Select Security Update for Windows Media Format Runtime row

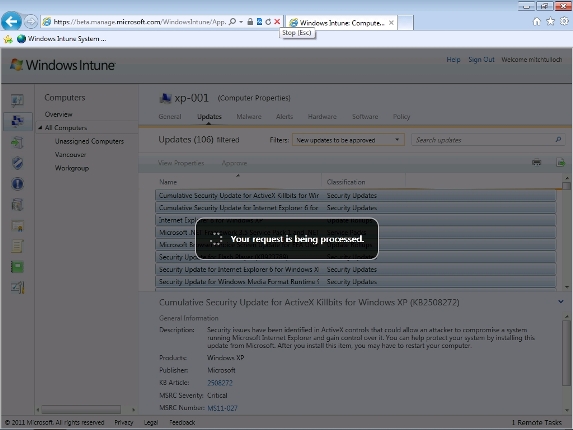[x=356, y=282]
